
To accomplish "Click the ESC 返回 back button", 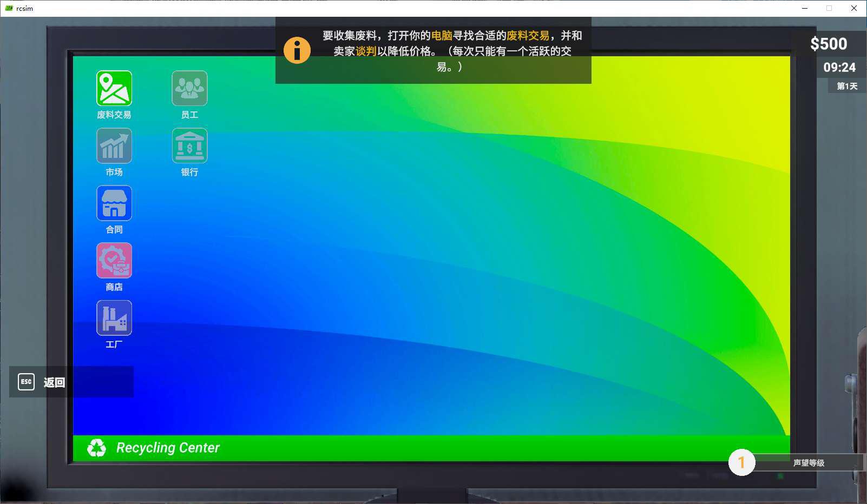I will (71, 382).
